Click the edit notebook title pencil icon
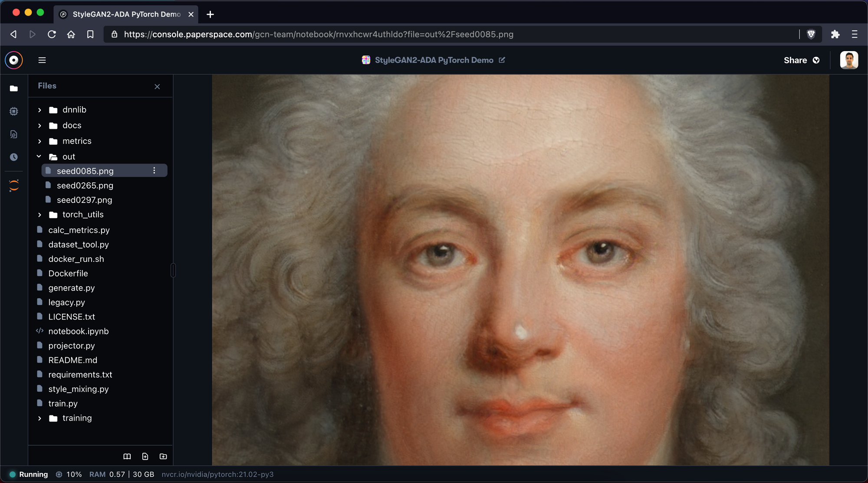The image size is (868, 483). click(x=502, y=60)
